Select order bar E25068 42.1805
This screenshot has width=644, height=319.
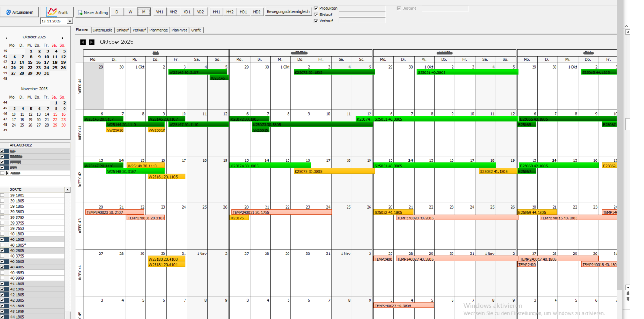coord(558,166)
